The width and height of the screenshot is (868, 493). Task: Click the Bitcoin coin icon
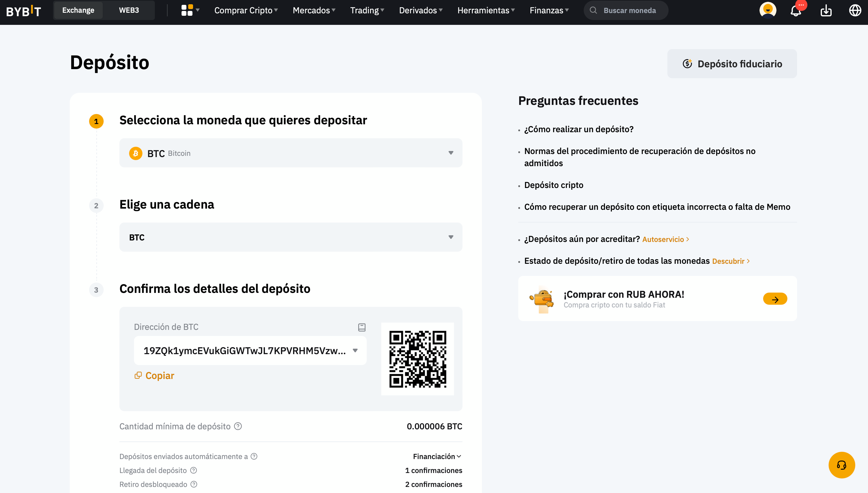coord(136,153)
